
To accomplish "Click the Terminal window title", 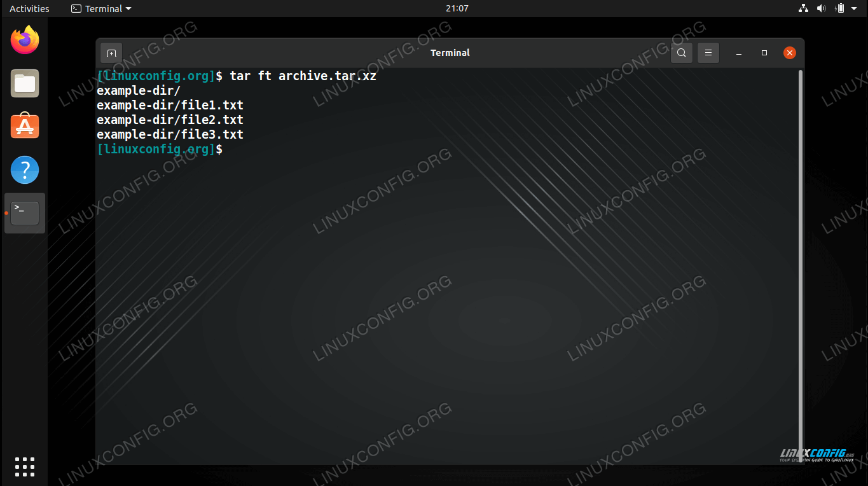I will point(450,53).
